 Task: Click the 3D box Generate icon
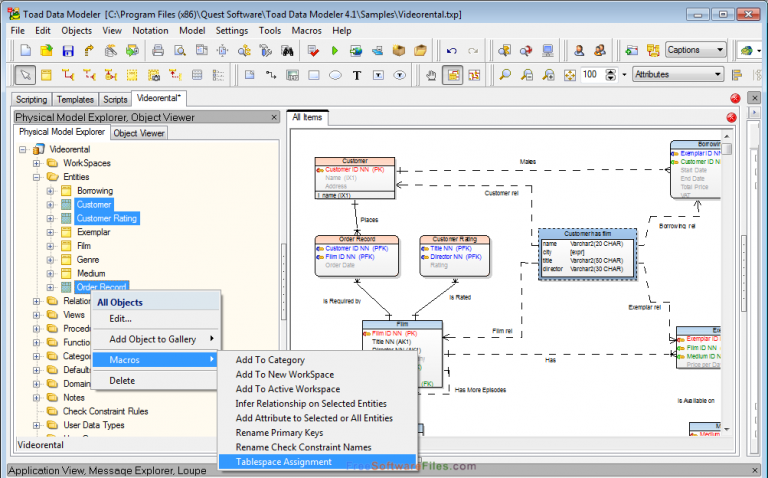click(399, 50)
